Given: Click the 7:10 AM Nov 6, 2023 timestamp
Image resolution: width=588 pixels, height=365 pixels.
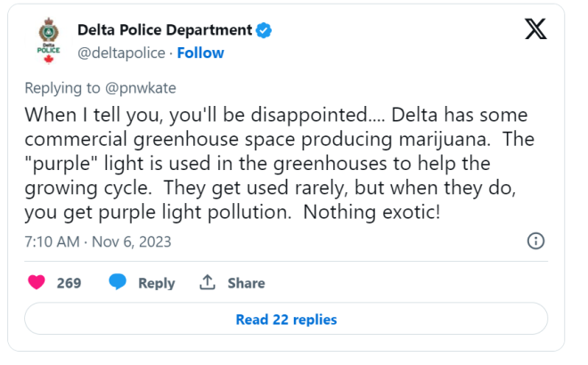Looking at the screenshot, I should click(98, 241).
